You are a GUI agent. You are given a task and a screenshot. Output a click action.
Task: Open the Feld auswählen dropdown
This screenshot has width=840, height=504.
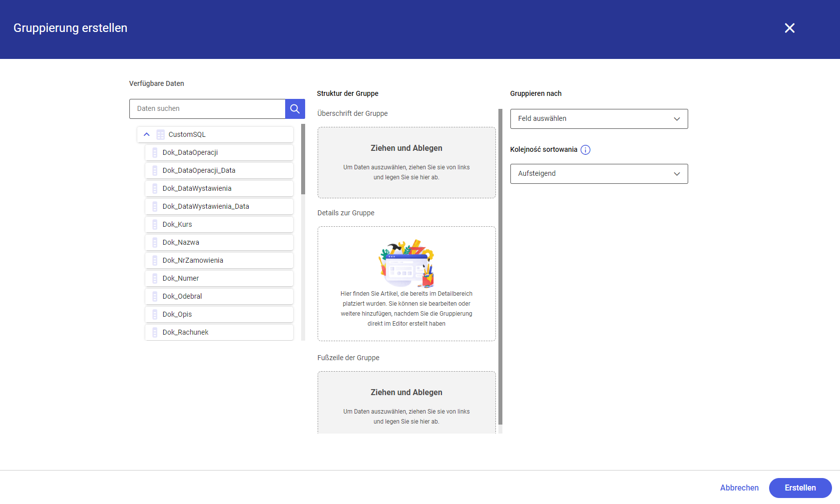point(598,119)
